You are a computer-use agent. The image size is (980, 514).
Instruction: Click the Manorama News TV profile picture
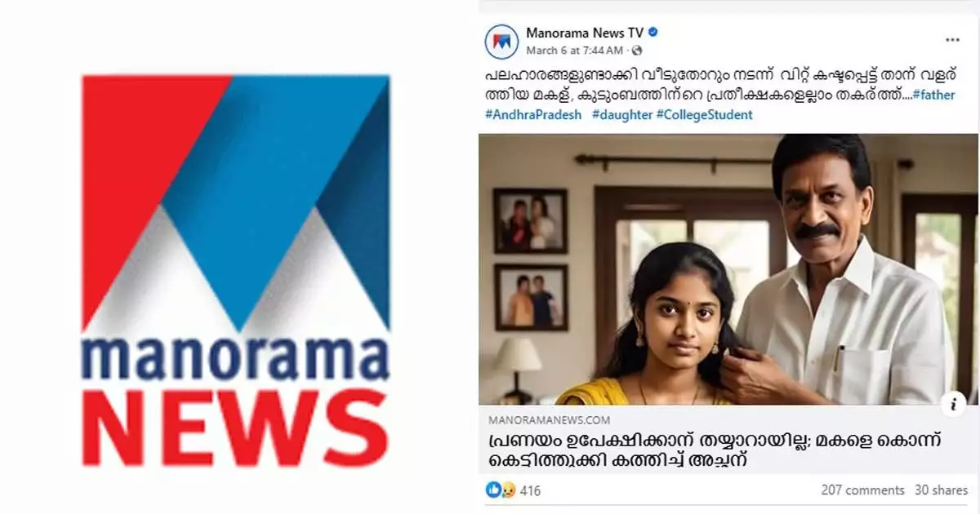pyautogui.click(x=502, y=41)
